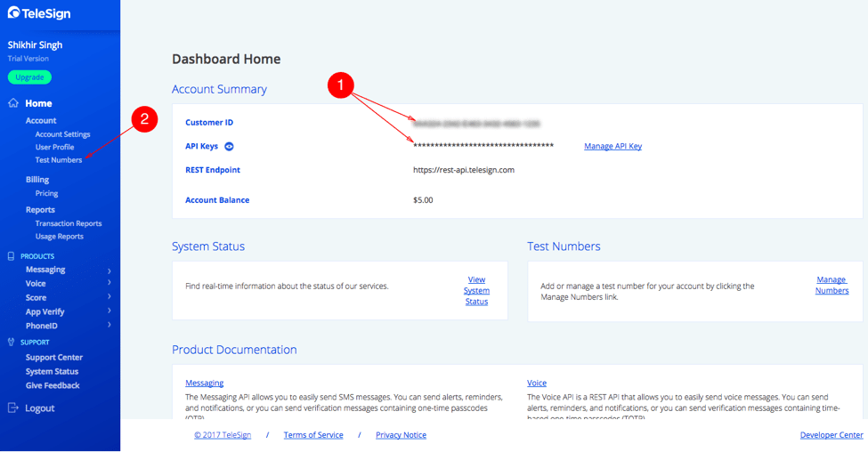
Task: Expand the PhoneID chevron arrow
Action: [110, 325]
